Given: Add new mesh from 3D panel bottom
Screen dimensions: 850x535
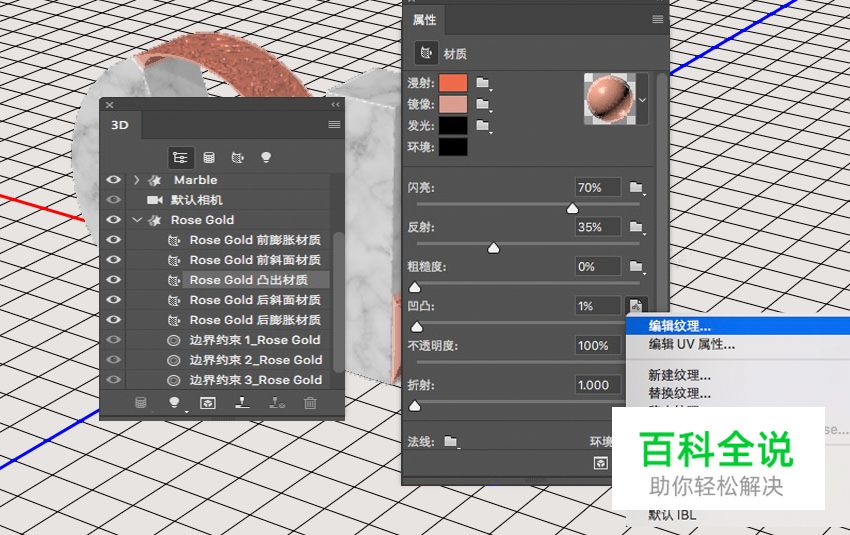Looking at the screenshot, I should pyautogui.click(x=140, y=403).
